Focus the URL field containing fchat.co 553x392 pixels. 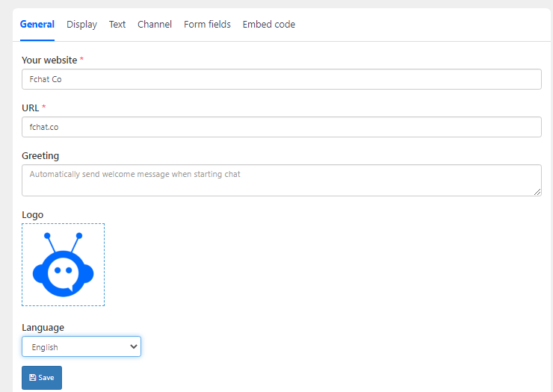(282, 127)
